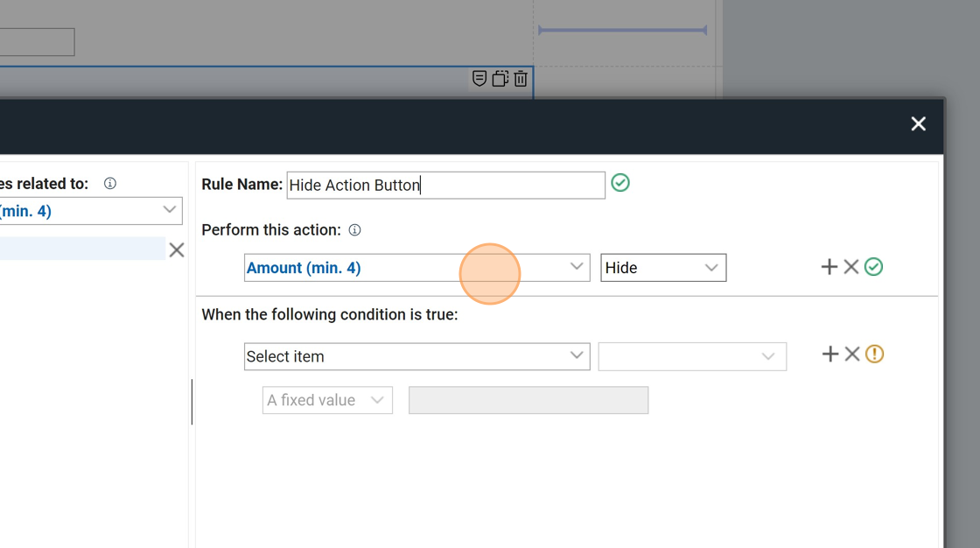This screenshot has height=548, width=980.
Task: Click the rules shield icon above the dialog
Action: click(x=479, y=79)
